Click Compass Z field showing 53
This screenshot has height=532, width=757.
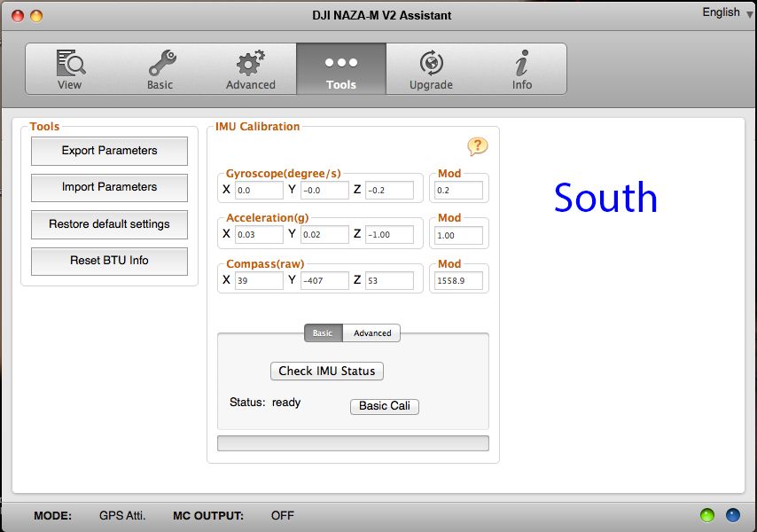click(389, 280)
